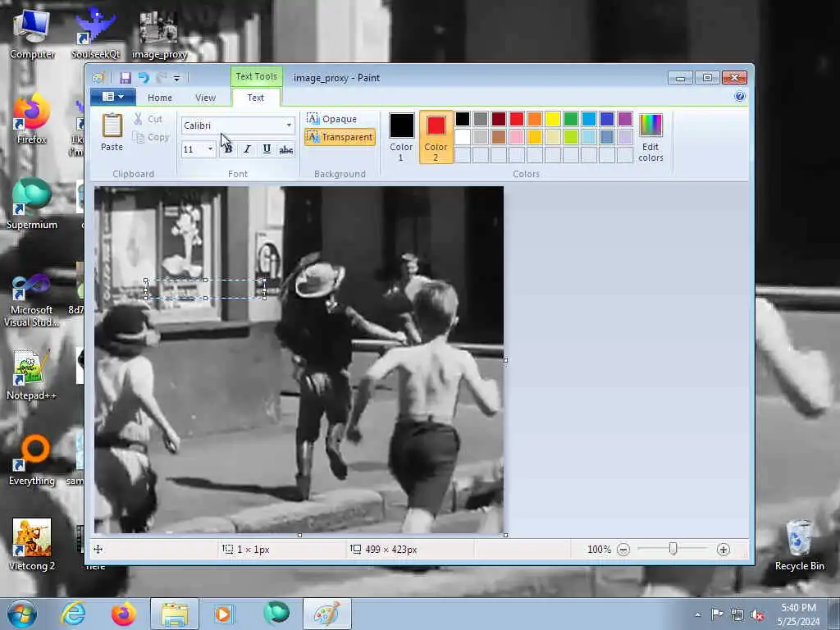840x630 pixels.
Task: Open Paint help with question mark icon
Action: tap(740, 97)
